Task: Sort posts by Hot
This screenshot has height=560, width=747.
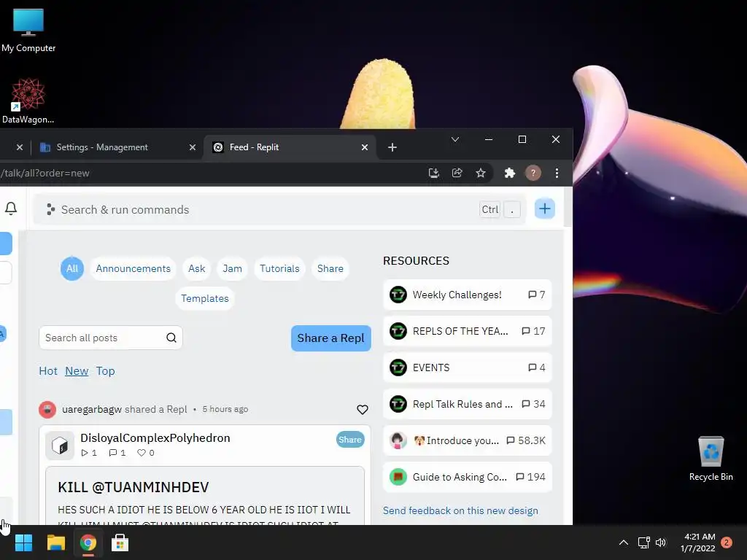Action: click(x=48, y=371)
